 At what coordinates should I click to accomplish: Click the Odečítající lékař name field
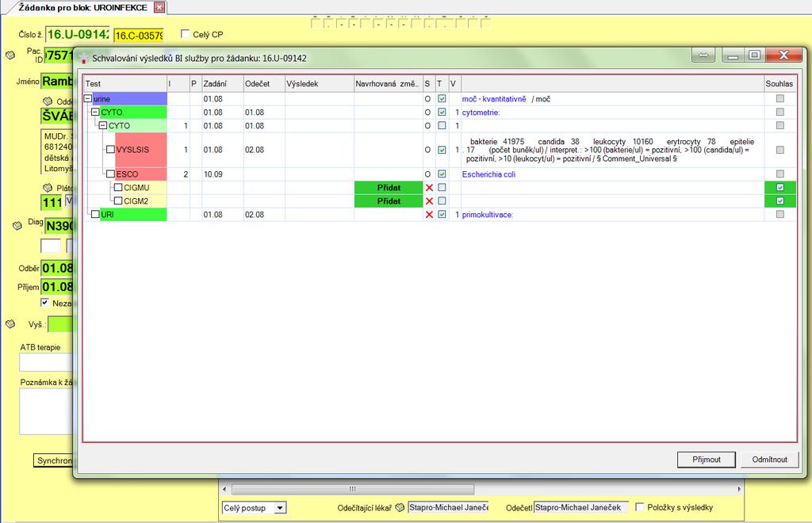(x=449, y=507)
